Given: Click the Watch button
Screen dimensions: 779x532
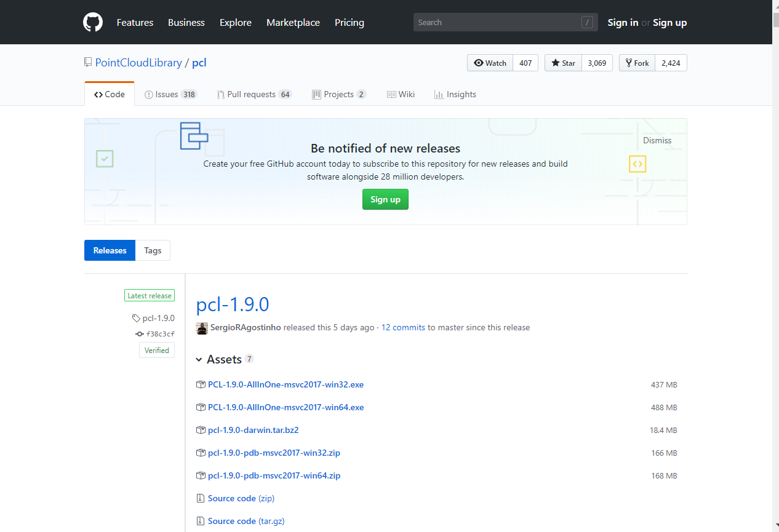Looking at the screenshot, I should pyautogui.click(x=490, y=63).
